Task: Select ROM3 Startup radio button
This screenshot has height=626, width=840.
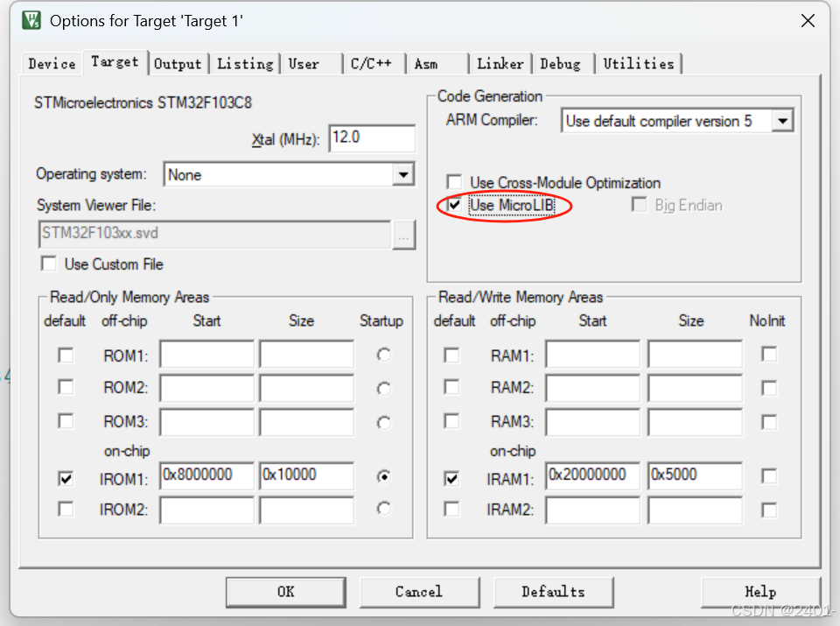Action: coord(383,422)
